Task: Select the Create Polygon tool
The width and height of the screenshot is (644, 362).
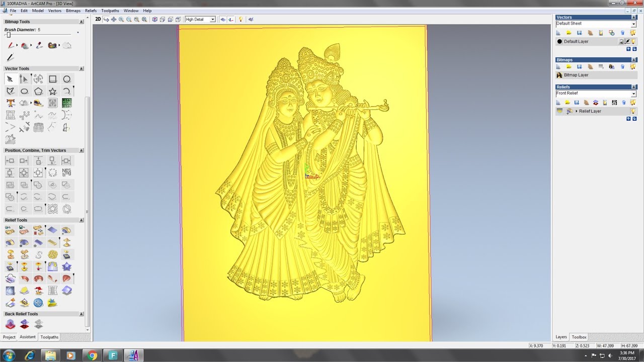Action: click(38, 91)
